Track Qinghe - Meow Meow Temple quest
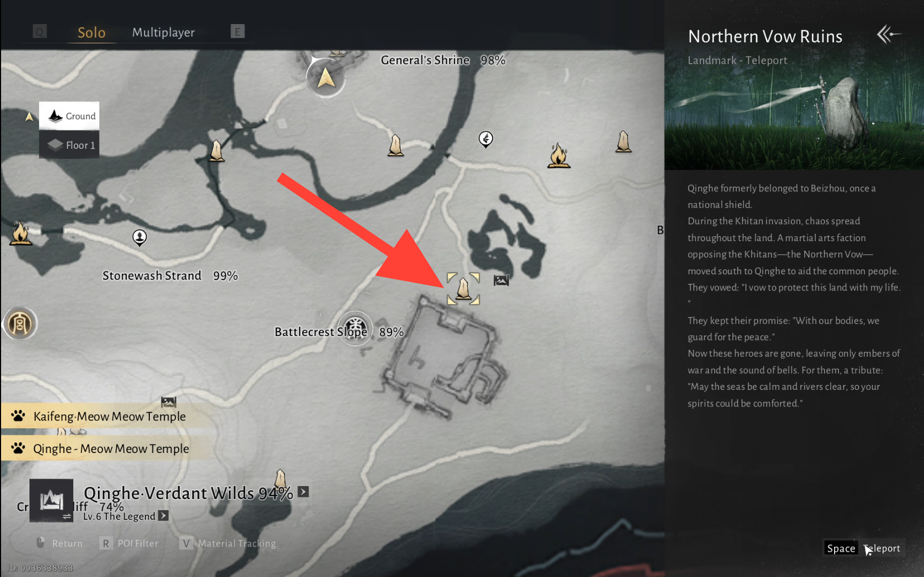The height and width of the screenshot is (577, 924). point(109,448)
